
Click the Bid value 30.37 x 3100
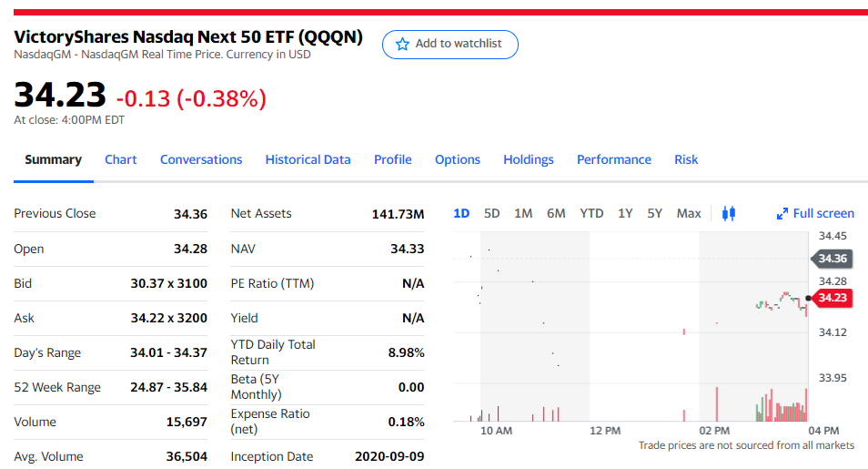click(169, 283)
